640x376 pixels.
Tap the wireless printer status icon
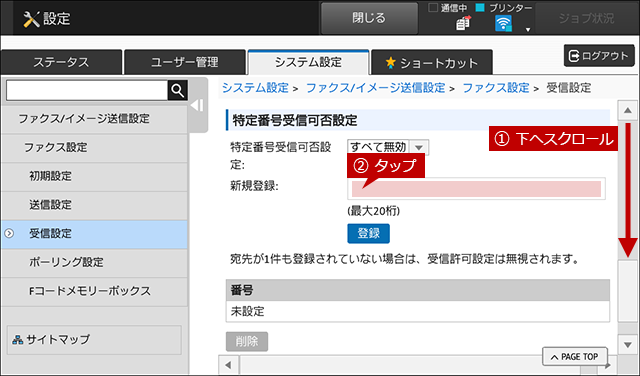(503, 23)
